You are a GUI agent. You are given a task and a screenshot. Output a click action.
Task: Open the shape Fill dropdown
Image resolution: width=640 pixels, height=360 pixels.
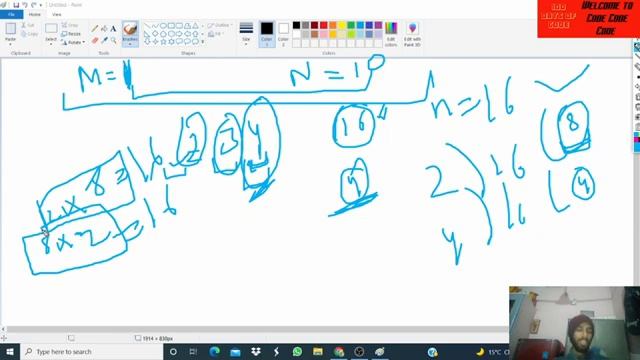coord(216,34)
